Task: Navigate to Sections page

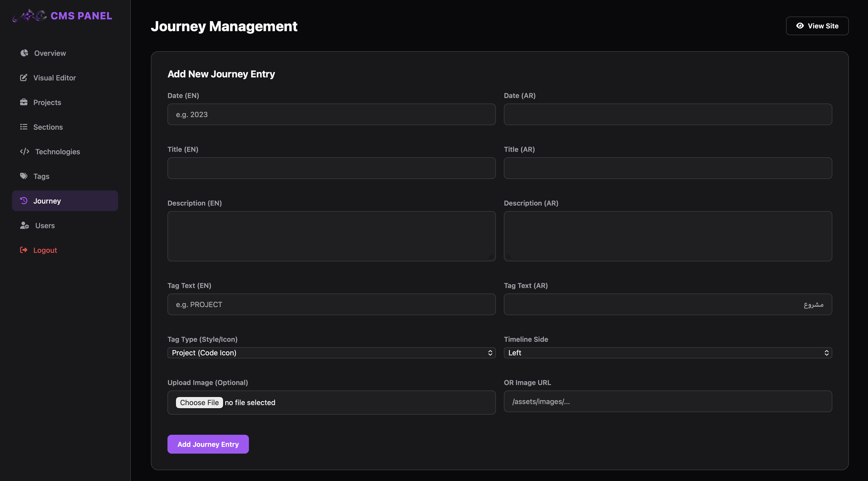Action: pos(65,127)
